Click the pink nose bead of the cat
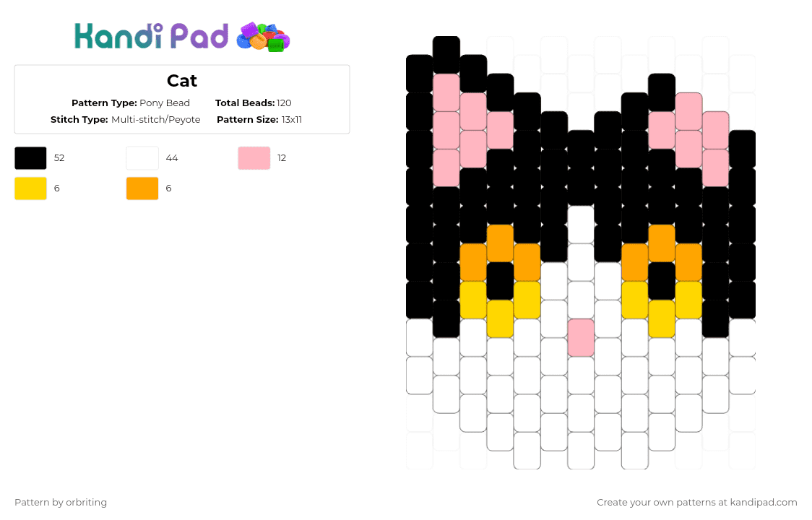 [581, 338]
